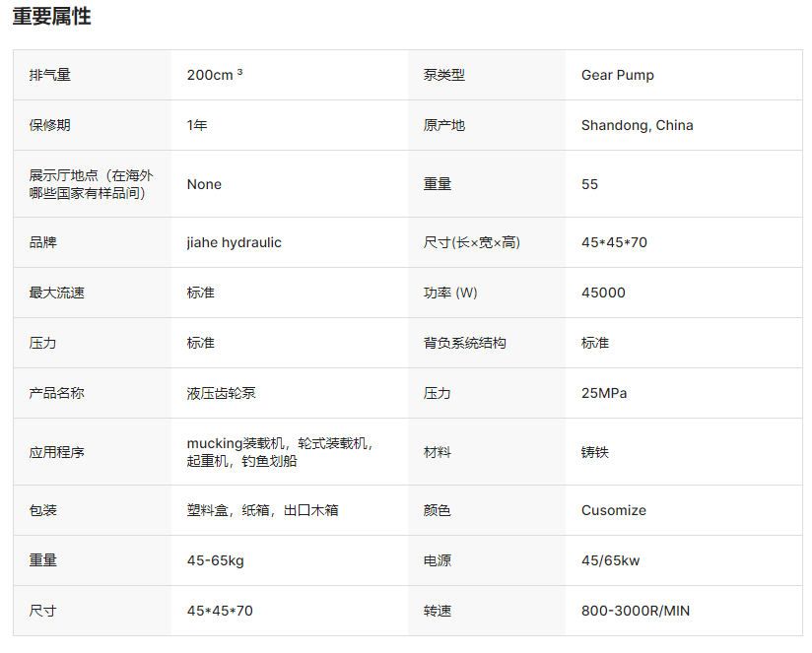The width and height of the screenshot is (812, 653).
Task: Select the Shandong, China origin value
Action: pos(637,125)
